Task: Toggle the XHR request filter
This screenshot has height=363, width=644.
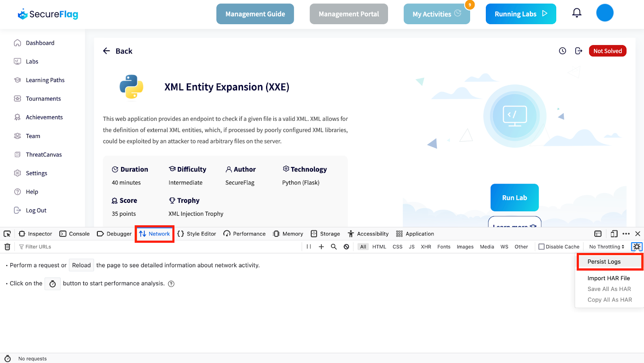Action: point(426,247)
